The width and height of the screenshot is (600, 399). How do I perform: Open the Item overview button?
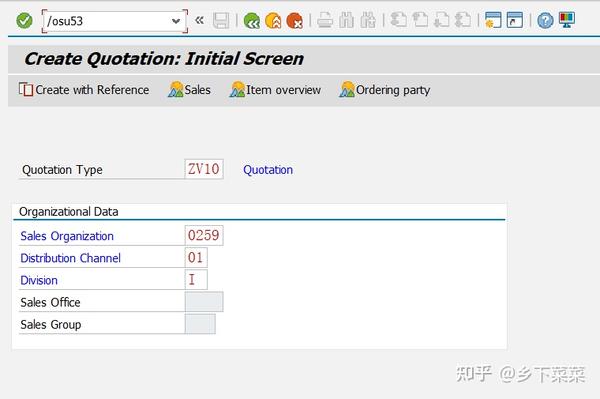[275, 90]
